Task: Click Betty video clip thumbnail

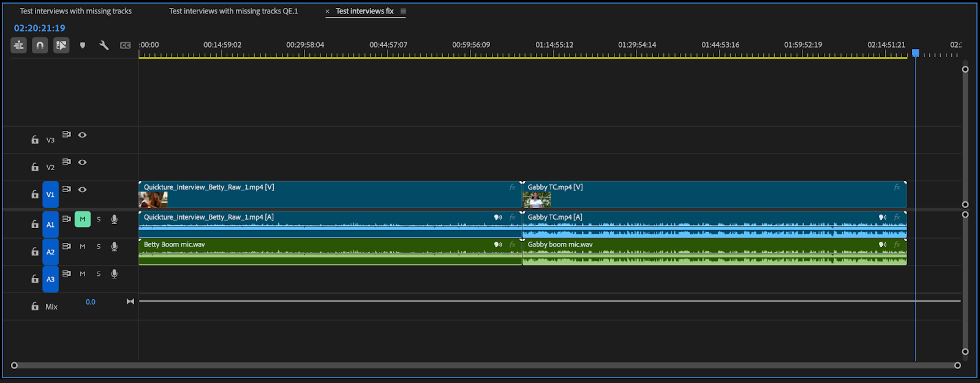Action: [x=153, y=200]
